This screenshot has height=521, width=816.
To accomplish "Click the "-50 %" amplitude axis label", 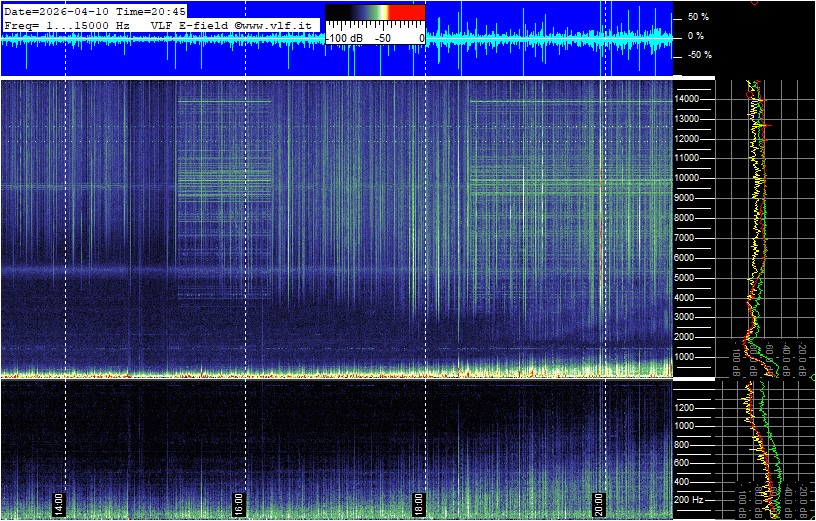I will pyautogui.click(x=698, y=55).
